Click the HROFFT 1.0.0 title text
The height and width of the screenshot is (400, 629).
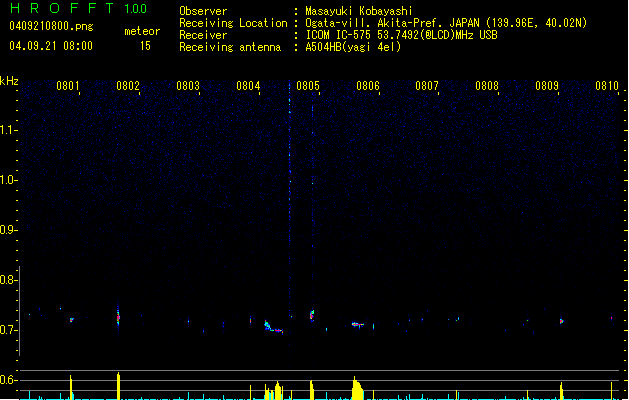pyautogui.click(x=78, y=8)
